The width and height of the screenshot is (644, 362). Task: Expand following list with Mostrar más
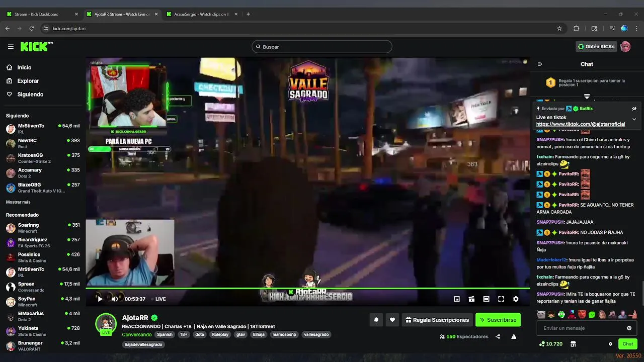click(x=18, y=202)
